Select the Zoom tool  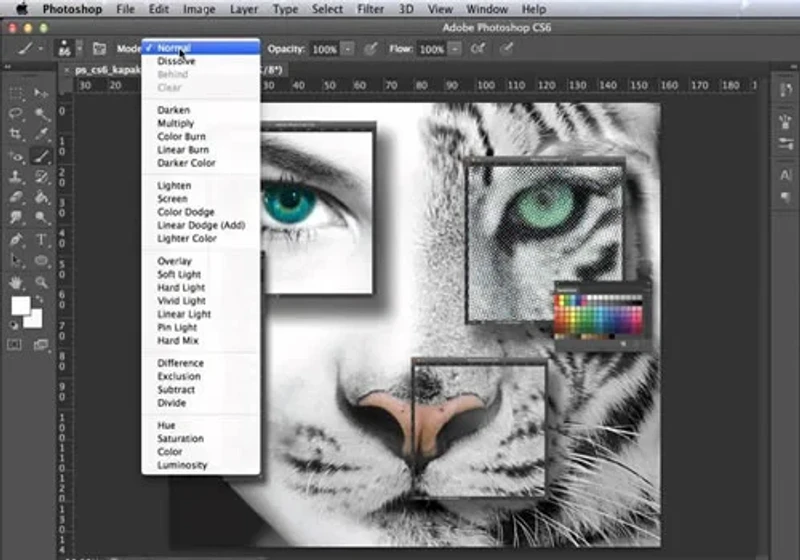pyautogui.click(x=41, y=282)
